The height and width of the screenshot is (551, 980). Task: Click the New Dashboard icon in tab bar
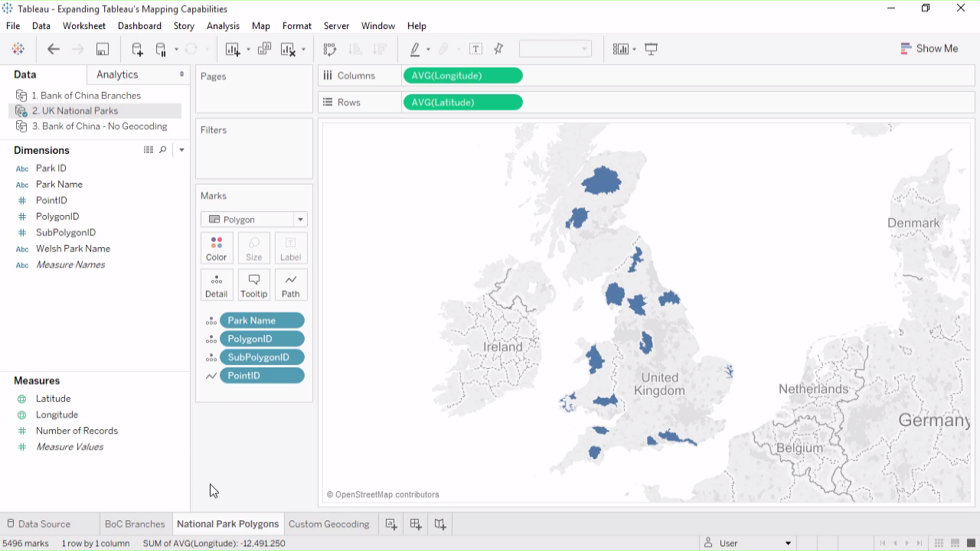(x=416, y=524)
